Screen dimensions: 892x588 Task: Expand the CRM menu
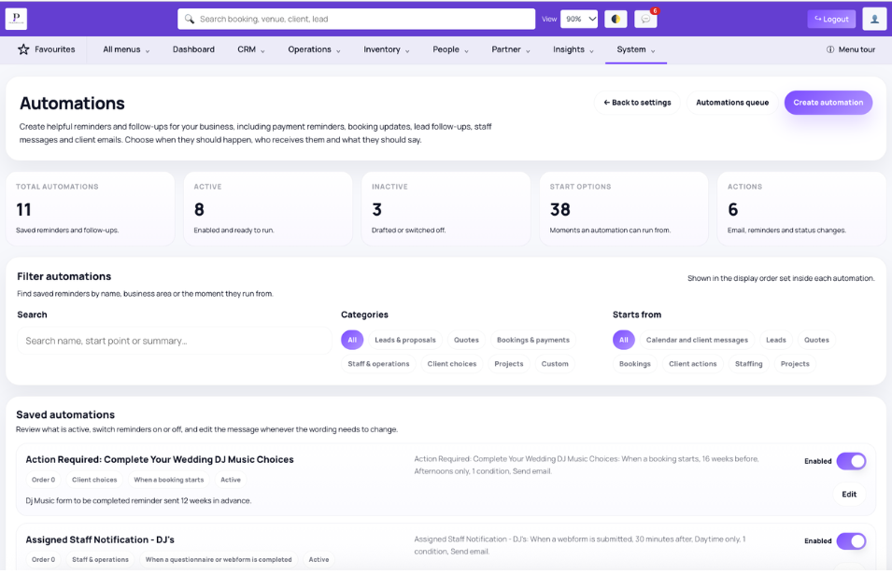pyautogui.click(x=251, y=49)
